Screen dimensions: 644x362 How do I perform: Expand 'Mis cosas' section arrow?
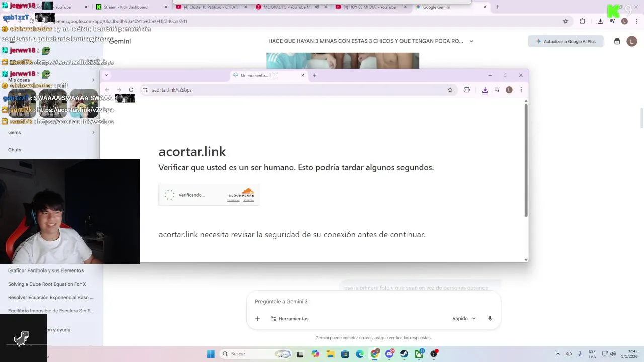coord(93,80)
